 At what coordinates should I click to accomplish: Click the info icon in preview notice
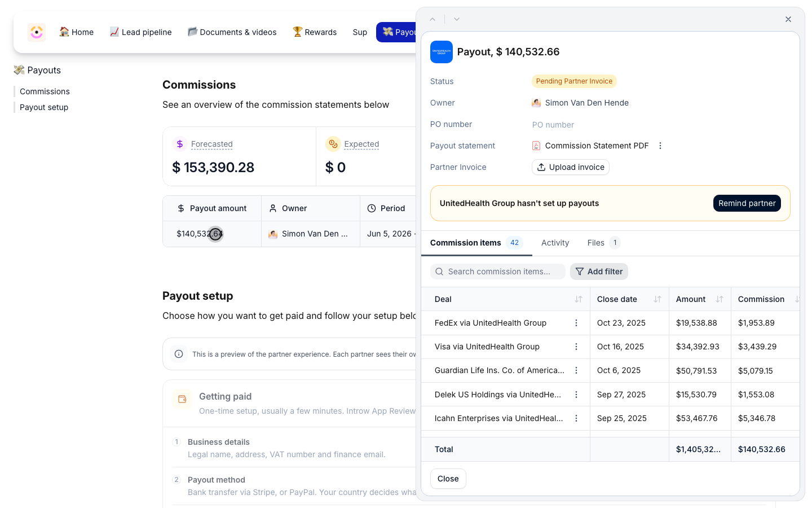pos(179,354)
